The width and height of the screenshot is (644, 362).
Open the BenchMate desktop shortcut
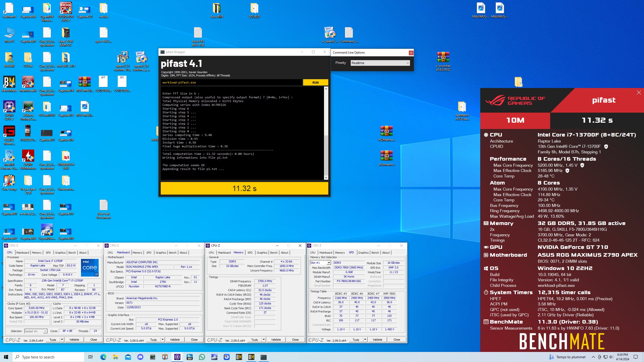click(9, 84)
